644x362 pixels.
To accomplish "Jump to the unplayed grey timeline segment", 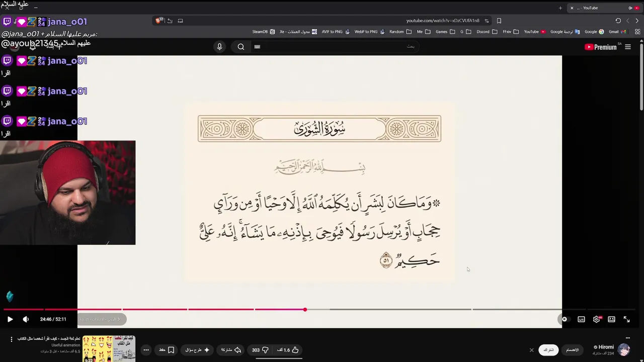I will [400, 309].
